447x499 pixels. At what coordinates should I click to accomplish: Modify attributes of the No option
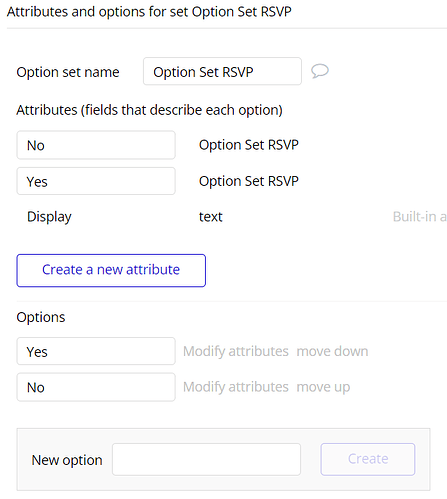pos(236,387)
